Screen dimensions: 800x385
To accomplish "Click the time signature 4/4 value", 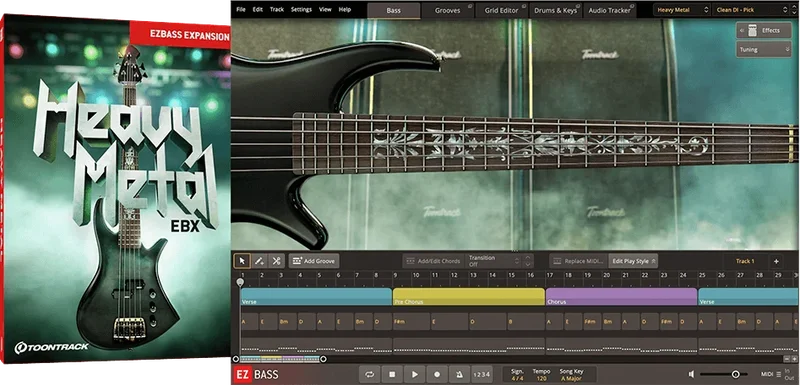I will (x=517, y=378).
